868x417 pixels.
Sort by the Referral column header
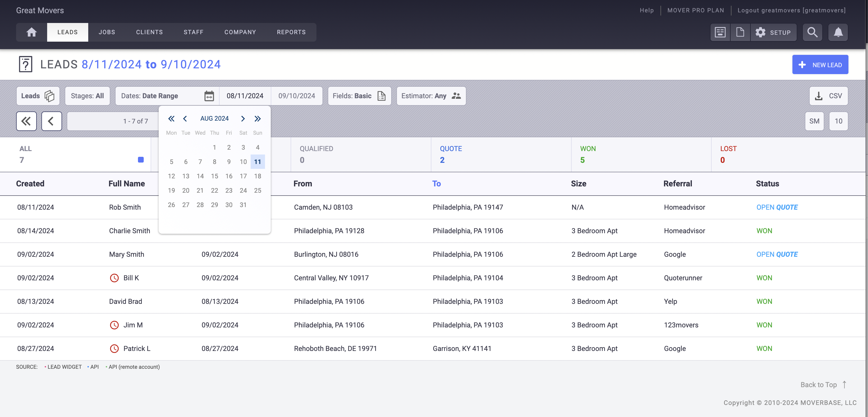(678, 184)
